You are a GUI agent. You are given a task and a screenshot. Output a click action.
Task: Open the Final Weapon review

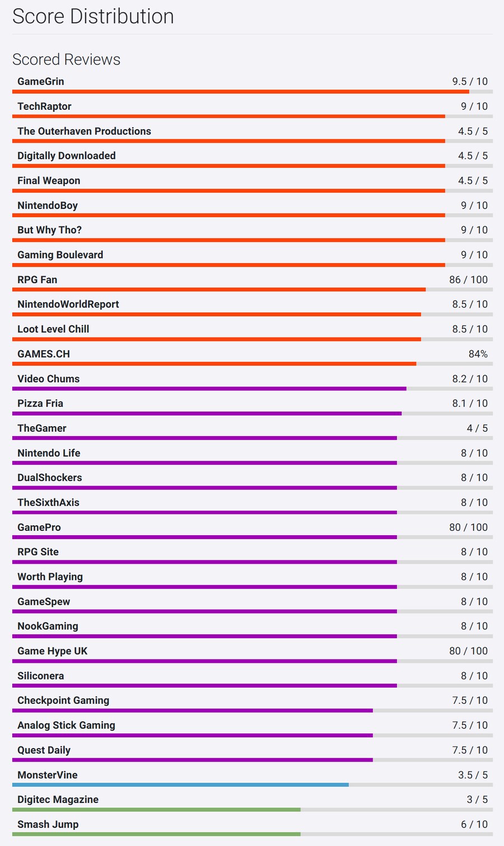click(x=49, y=180)
